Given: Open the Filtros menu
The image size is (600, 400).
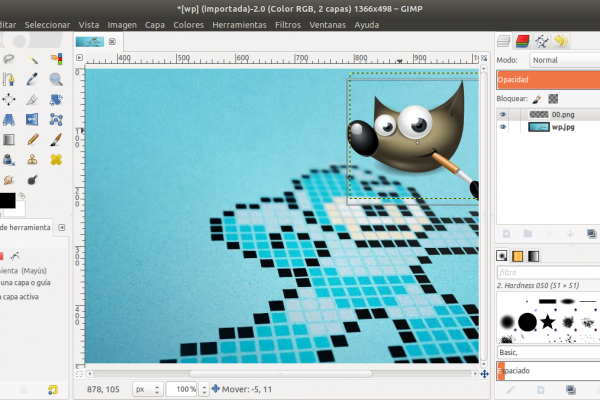Looking at the screenshot, I should click(288, 25).
